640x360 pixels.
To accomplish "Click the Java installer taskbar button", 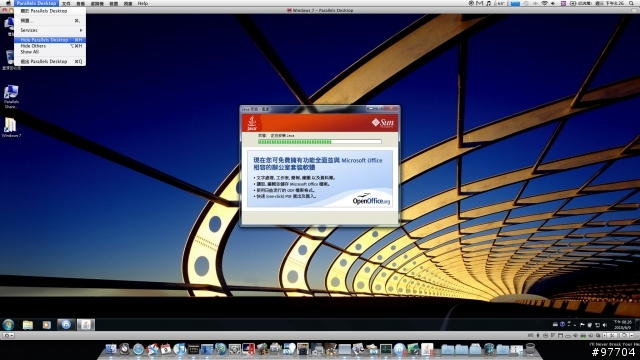I will click(86, 325).
